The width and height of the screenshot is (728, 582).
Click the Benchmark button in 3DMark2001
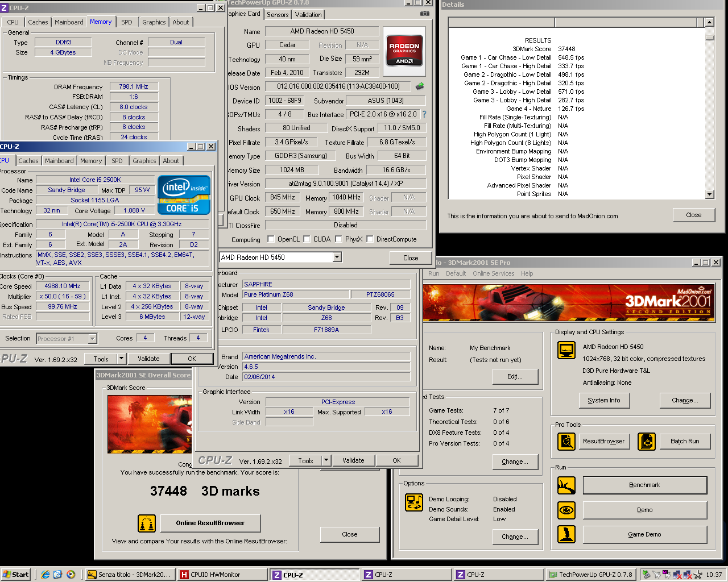644,485
